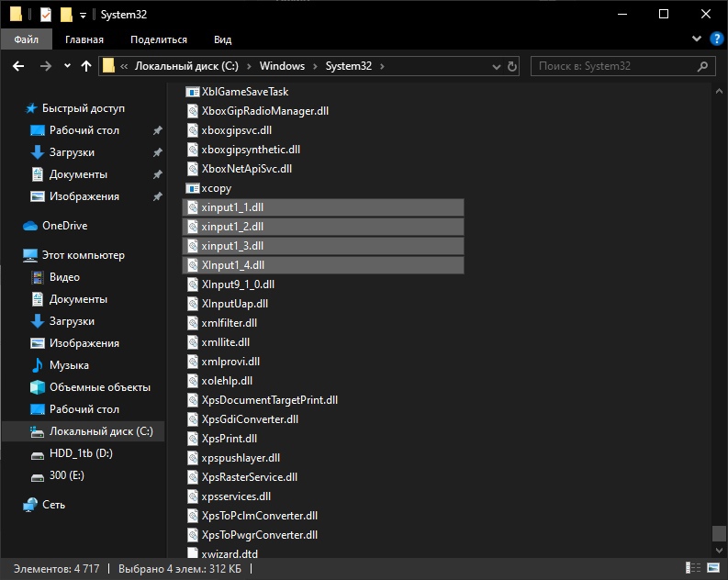This screenshot has height=580, width=728.
Task: Click the Forward navigation arrow
Action: [46, 66]
